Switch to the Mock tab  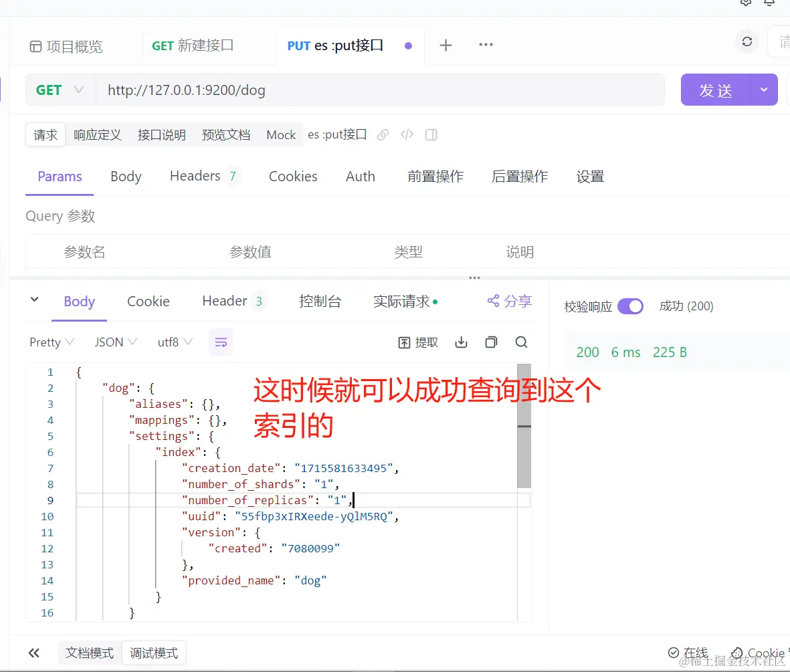[x=281, y=135]
